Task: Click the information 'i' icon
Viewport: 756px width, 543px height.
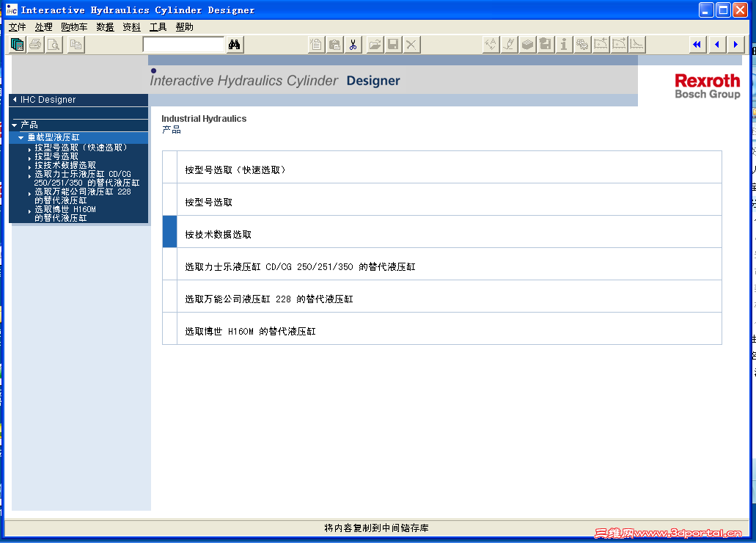Action: 564,45
